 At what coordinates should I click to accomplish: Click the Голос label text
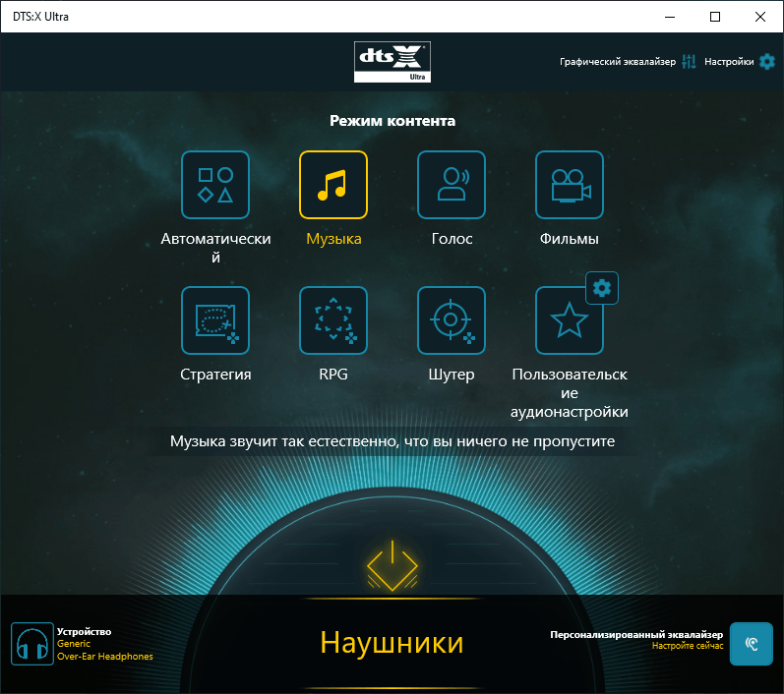(452, 239)
